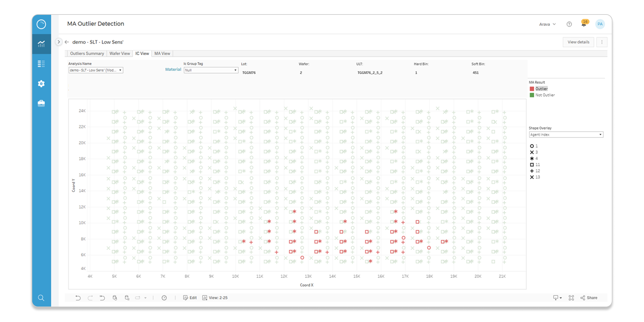Click the briefcase icon in sidebar
Viewport: 644px width, 322px height.
point(41,103)
